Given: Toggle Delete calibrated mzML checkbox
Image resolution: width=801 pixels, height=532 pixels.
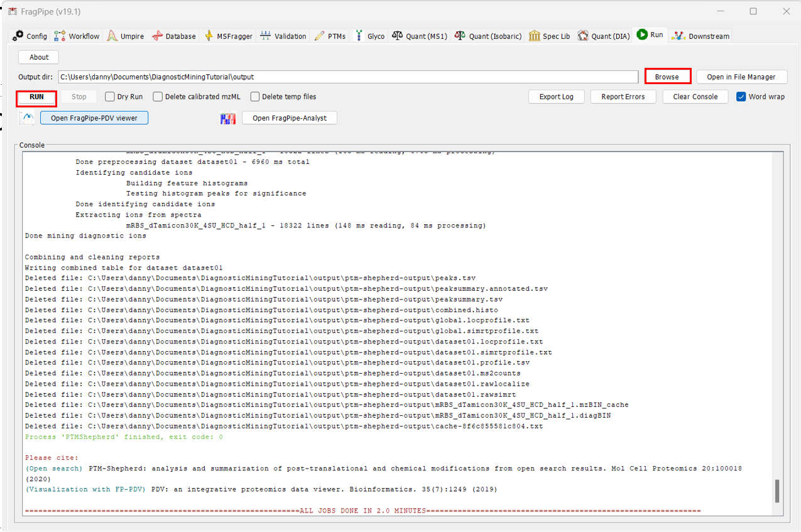Looking at the screenshot, I should point(158,97).
